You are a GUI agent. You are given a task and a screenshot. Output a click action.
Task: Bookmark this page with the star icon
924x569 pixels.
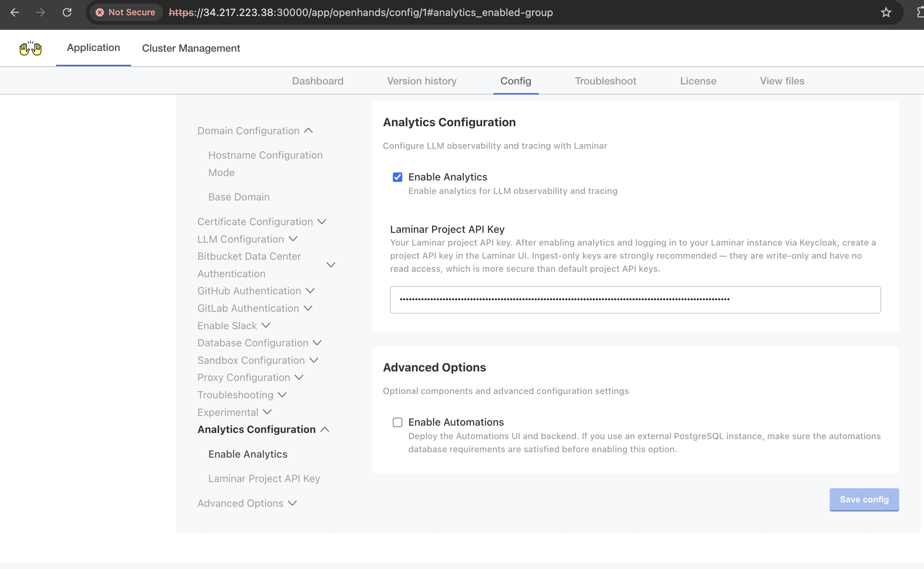click(886, 12)
